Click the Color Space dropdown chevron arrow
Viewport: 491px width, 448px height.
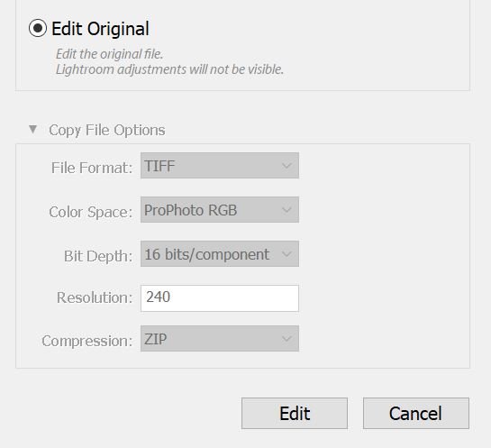[286, 210]
